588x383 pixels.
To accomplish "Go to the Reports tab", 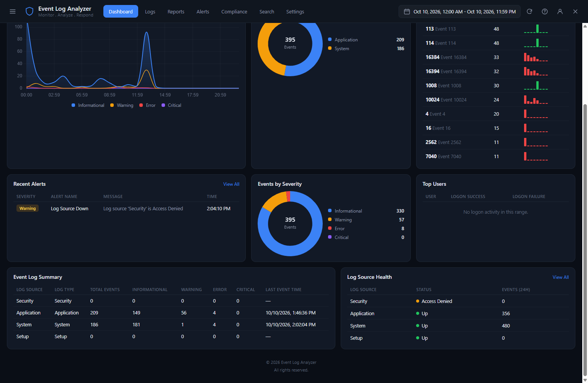I will (x=176, y=11).
